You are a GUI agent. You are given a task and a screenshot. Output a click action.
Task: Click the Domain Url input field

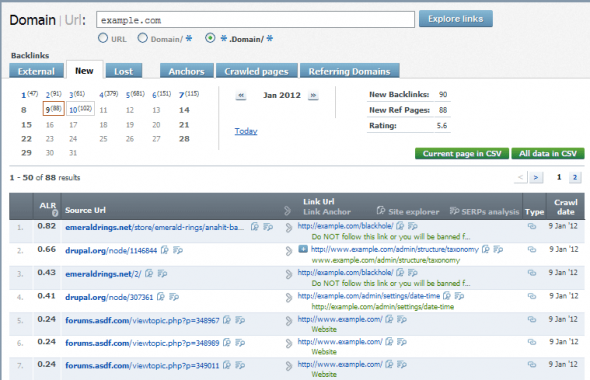(x=255, y=20)
